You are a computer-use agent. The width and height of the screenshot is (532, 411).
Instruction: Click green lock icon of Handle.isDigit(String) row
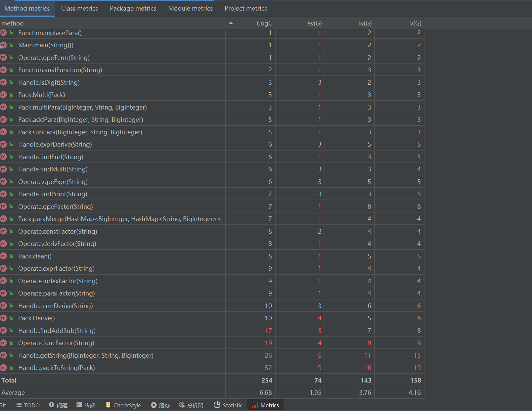pyautogui.click(x=11, y=82)
